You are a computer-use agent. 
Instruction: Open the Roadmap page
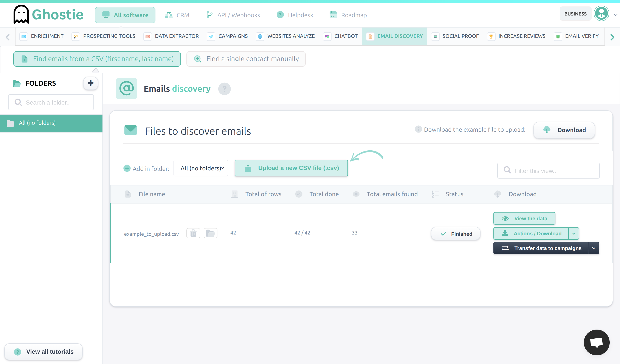tap(348, 15)
